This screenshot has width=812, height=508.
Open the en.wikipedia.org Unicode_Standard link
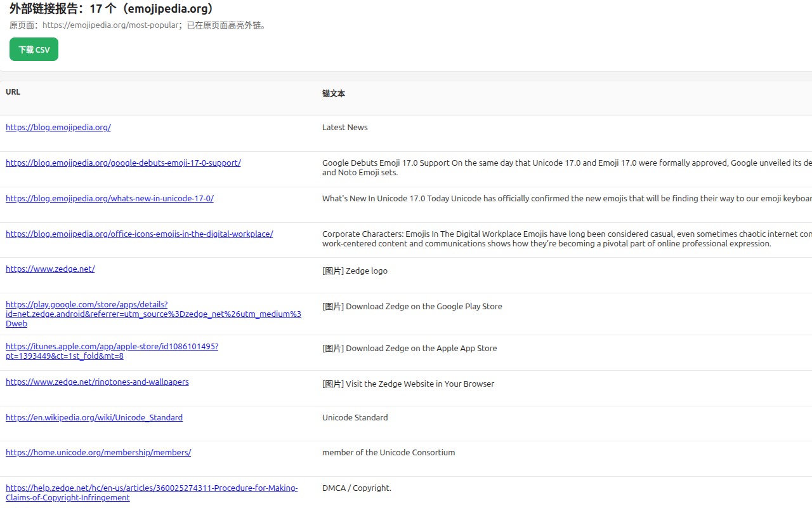click(x=94, y=417)
